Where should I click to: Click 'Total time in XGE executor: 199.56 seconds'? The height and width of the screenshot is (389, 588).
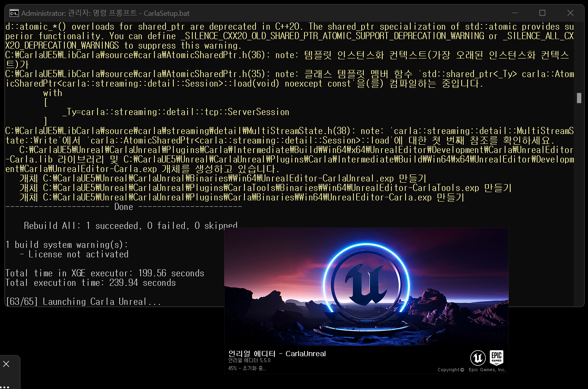click(105, 273)
